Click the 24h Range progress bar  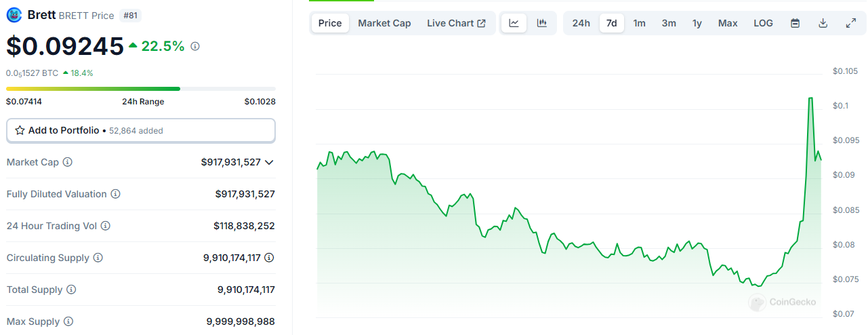[140, 89]
